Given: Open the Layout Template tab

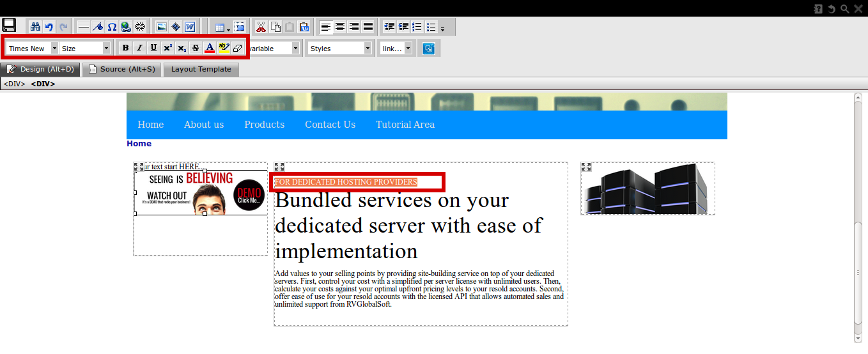Looking at the screenshot, I should coord(201,69).
